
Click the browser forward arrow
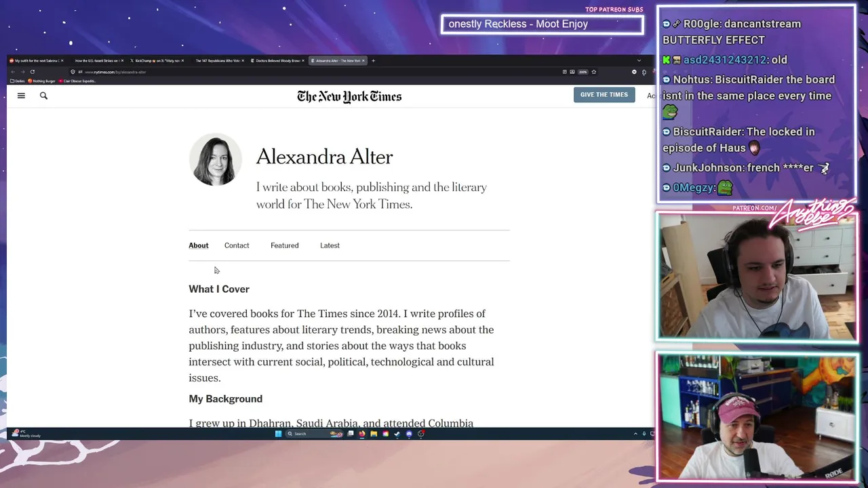(22, 71)
